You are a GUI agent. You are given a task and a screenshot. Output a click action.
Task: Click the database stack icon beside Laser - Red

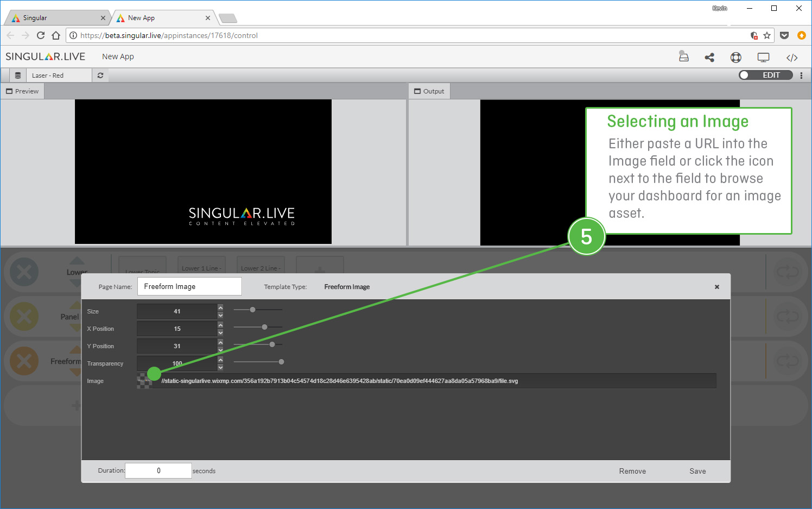(x=18, y=76)
